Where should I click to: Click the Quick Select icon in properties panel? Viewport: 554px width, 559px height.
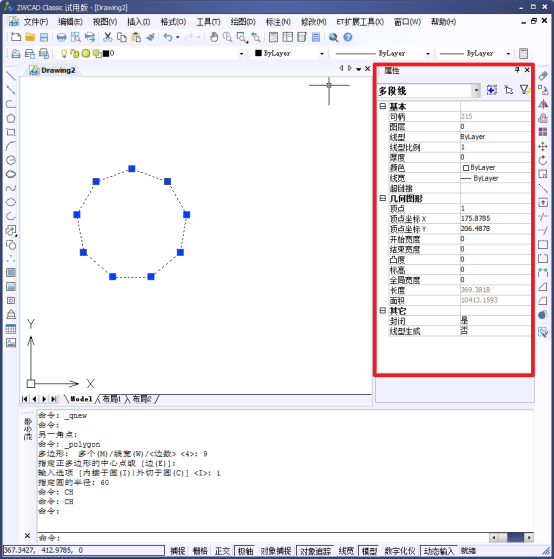coord(524,90)
